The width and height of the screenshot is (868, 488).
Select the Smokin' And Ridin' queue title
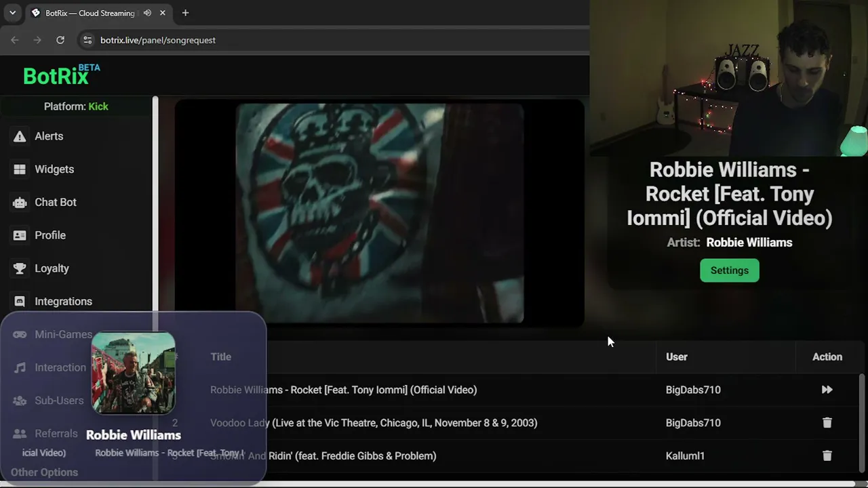323,456
